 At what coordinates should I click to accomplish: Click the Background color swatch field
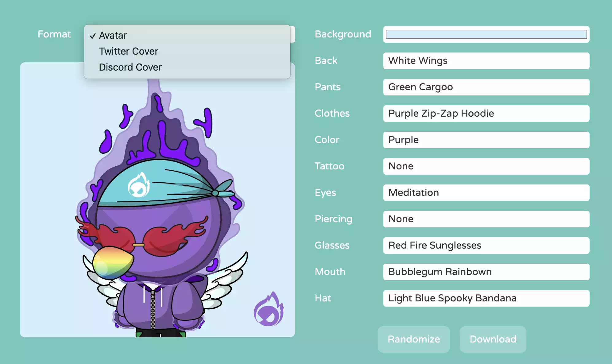[486, 33]
